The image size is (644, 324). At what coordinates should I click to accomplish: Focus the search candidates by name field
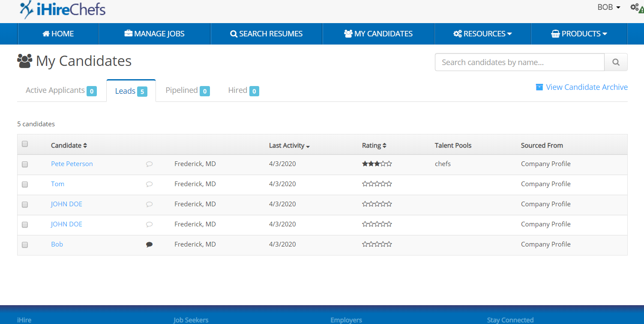tap(519, 62)
